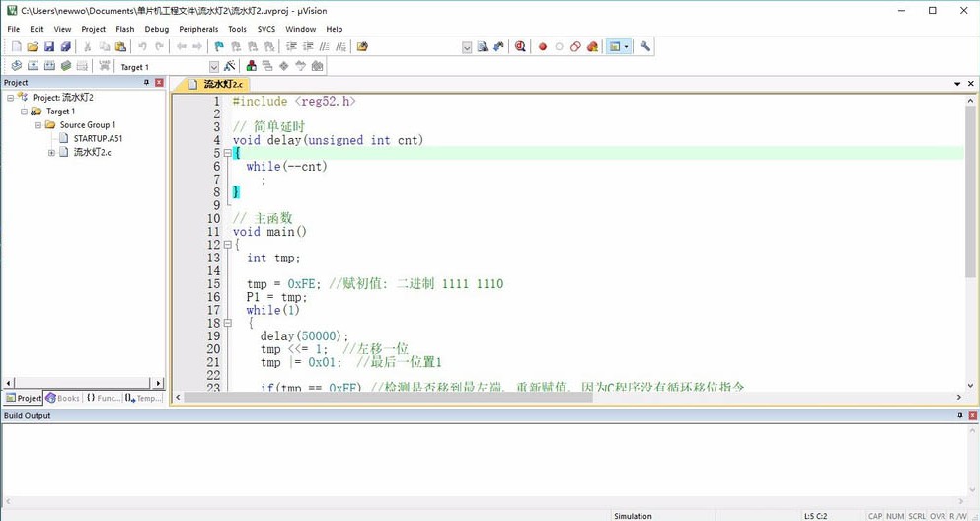Open the Target 1 selection dropdown
This screenshot has height=521, width=980.
coord(214,67)
